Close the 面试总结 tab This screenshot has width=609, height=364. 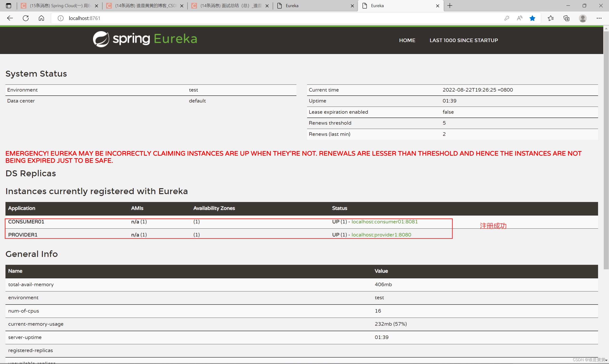267,6
